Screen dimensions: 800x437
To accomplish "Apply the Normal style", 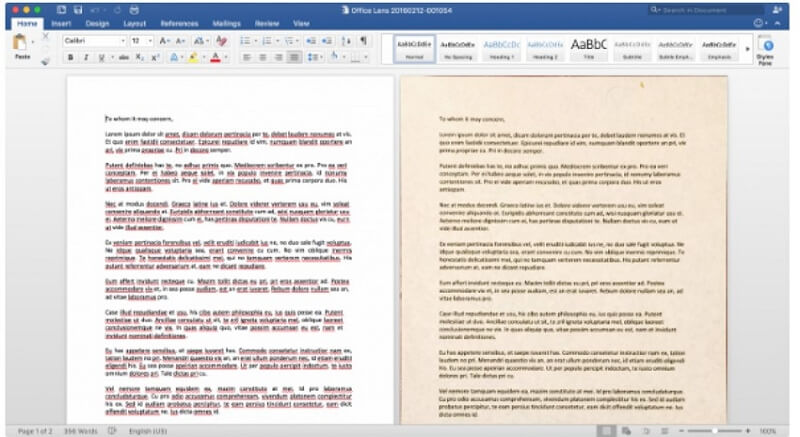I will click(414, 49).
